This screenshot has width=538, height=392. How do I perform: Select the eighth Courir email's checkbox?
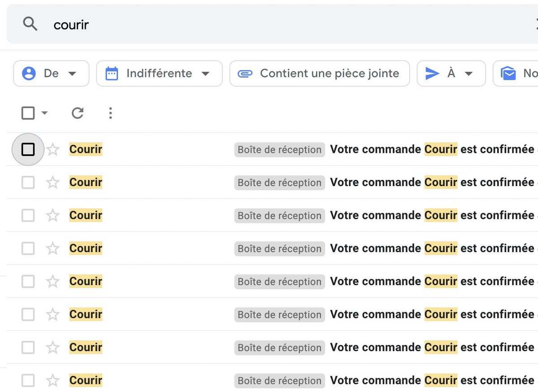point(28,381)
